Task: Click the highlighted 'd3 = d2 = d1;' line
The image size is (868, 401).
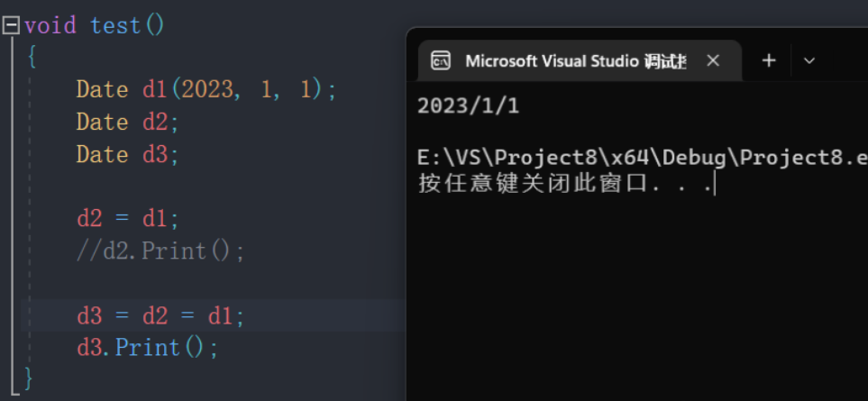Action: coord(160,315)
